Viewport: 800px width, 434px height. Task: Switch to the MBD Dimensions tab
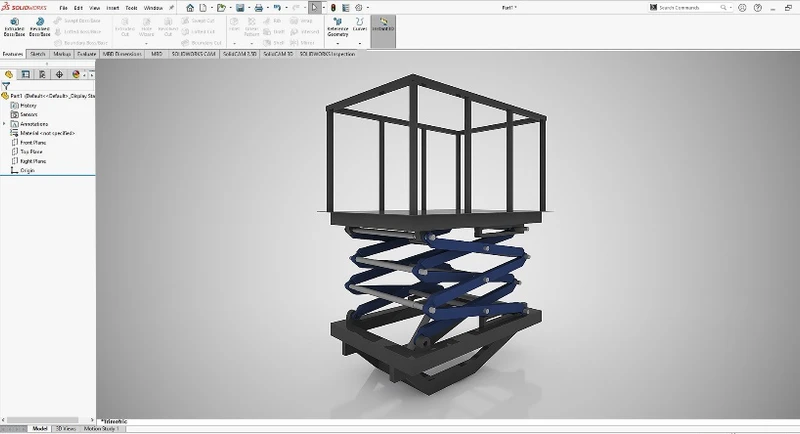pyautogui.click(x=122, y=54)
